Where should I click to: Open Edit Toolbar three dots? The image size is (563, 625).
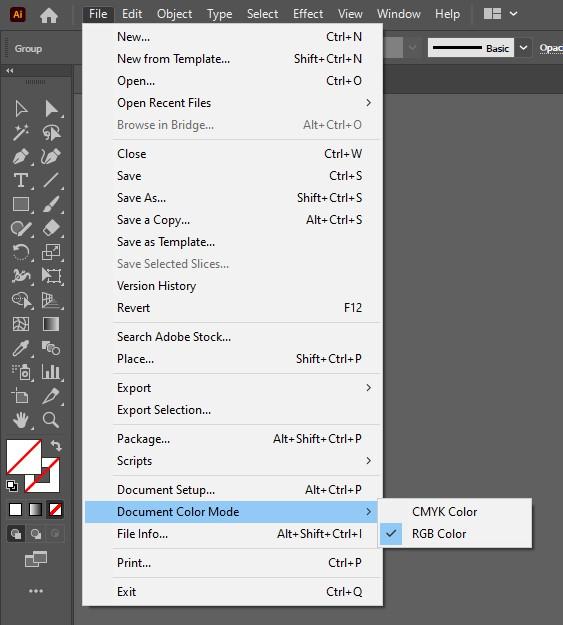36,591
